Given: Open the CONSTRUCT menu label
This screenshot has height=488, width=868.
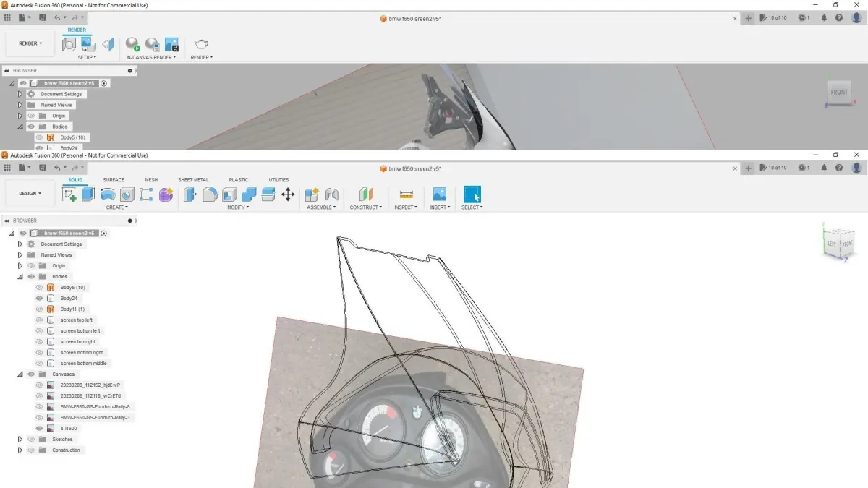Looking at the screenshot, I should coord(366,207).
